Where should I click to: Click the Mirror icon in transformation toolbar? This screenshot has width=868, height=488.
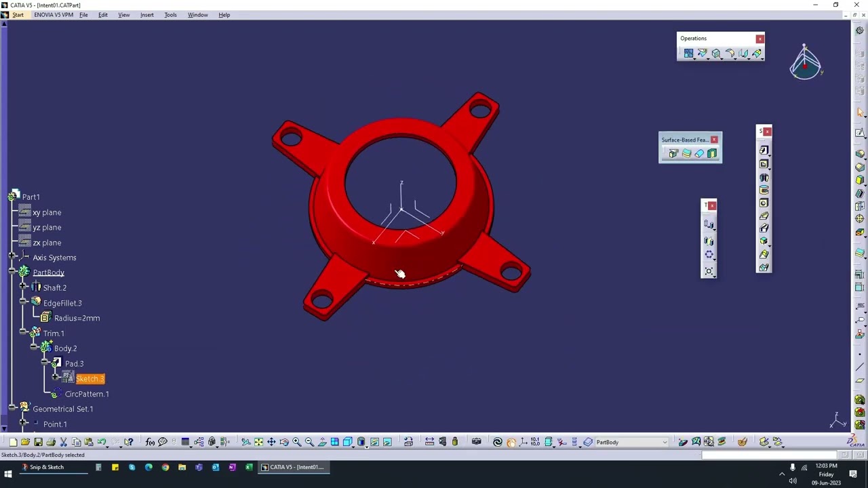click(x=709, y=241)
